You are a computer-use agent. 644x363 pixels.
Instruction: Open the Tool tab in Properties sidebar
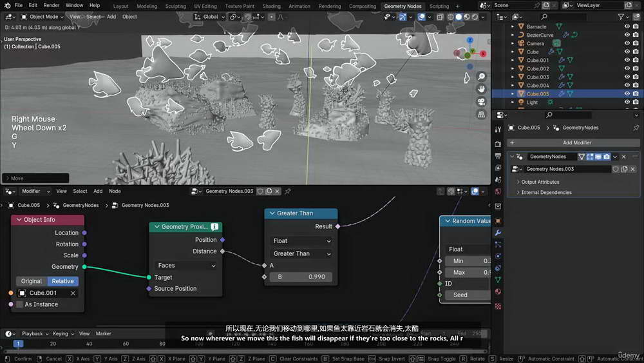coord(498,129)
